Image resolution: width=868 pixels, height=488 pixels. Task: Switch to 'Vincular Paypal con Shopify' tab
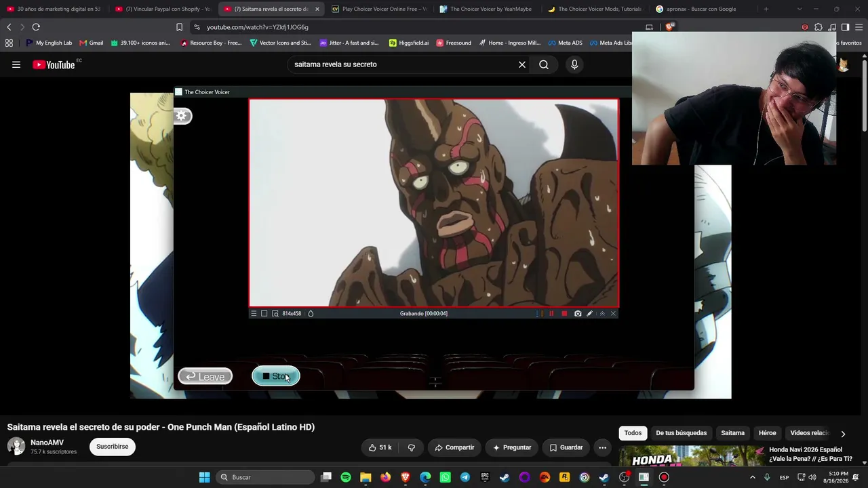pos(163,9)
